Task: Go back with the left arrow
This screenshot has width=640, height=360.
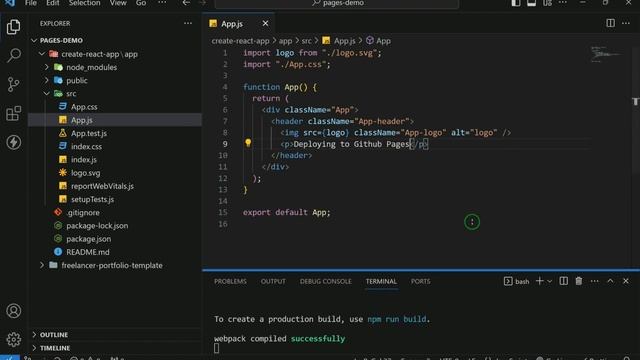Action: [x=186, y=3]
